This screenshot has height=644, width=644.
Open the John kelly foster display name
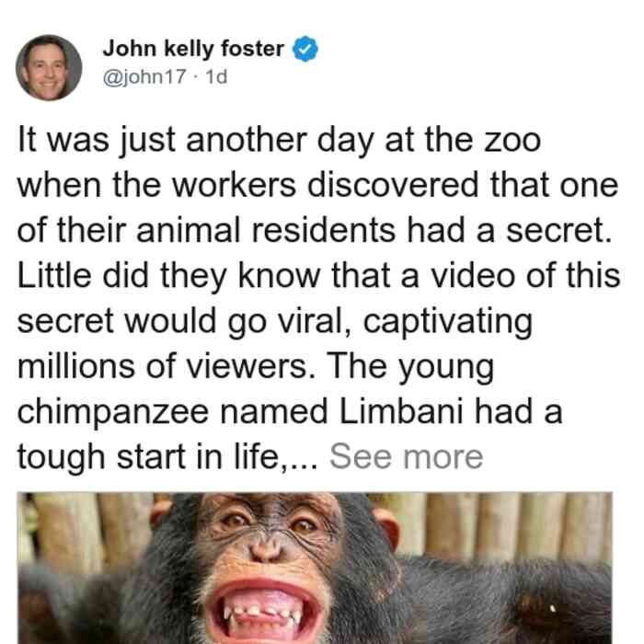tap(193, 49)
